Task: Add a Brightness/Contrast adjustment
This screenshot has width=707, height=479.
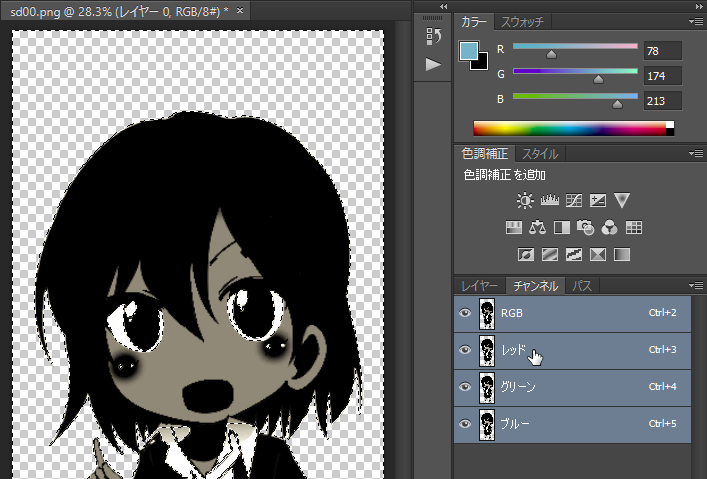Action: (x=525, y=200)
